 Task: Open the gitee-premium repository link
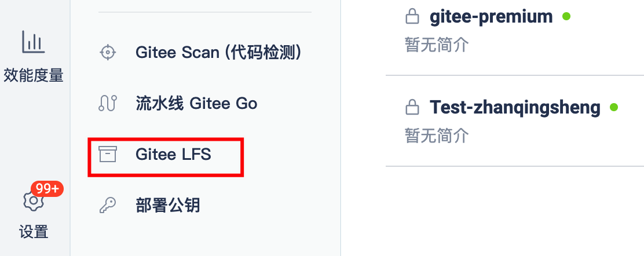click(491, 16)
